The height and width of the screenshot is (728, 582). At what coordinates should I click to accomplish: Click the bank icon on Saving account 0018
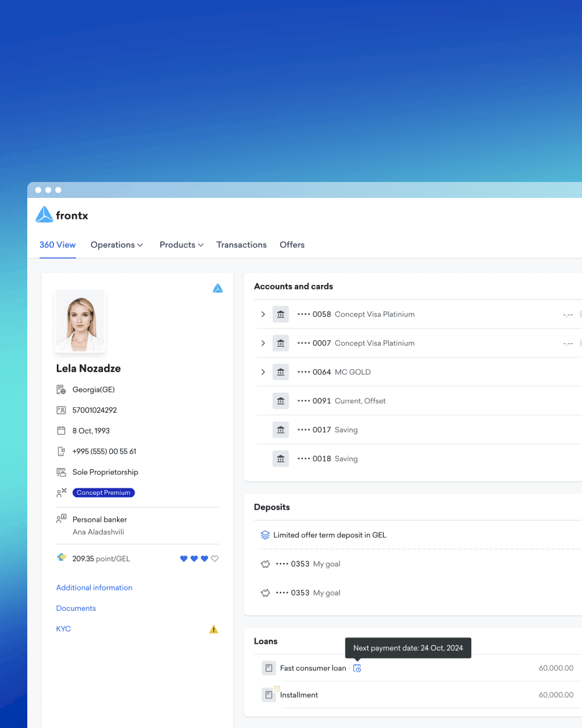pyautogui.click(x=280, y=458)
